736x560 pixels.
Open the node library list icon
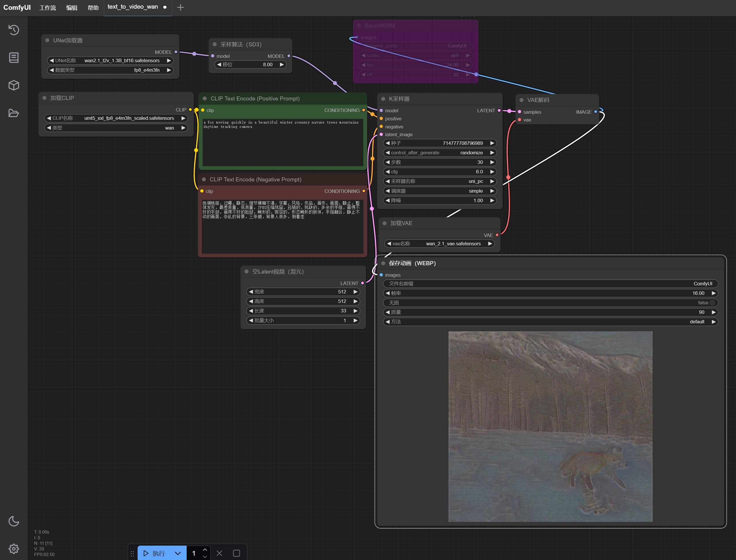(x=14, y=58)
